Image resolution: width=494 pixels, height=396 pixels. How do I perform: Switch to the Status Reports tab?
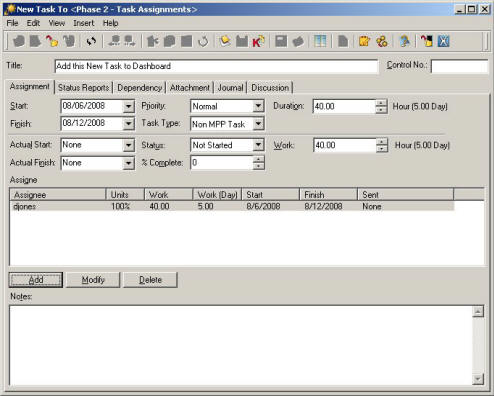click(x=84, y=88)
